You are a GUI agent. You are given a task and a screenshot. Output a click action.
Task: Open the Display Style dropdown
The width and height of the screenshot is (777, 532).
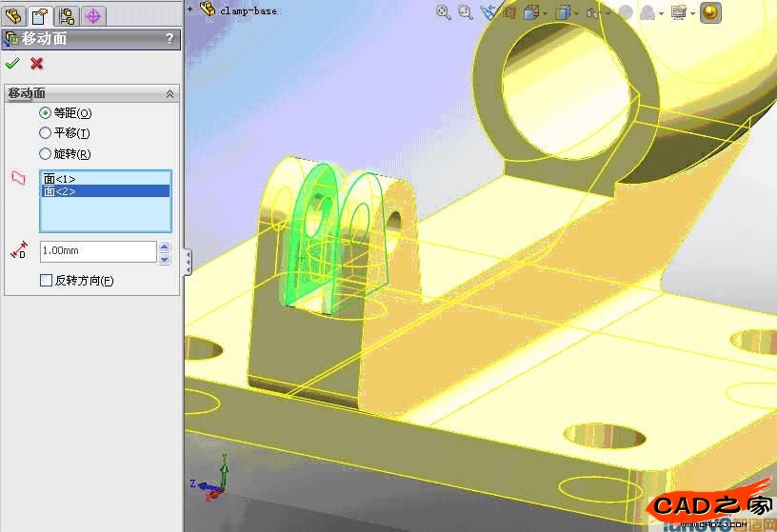tap(565, 12)
